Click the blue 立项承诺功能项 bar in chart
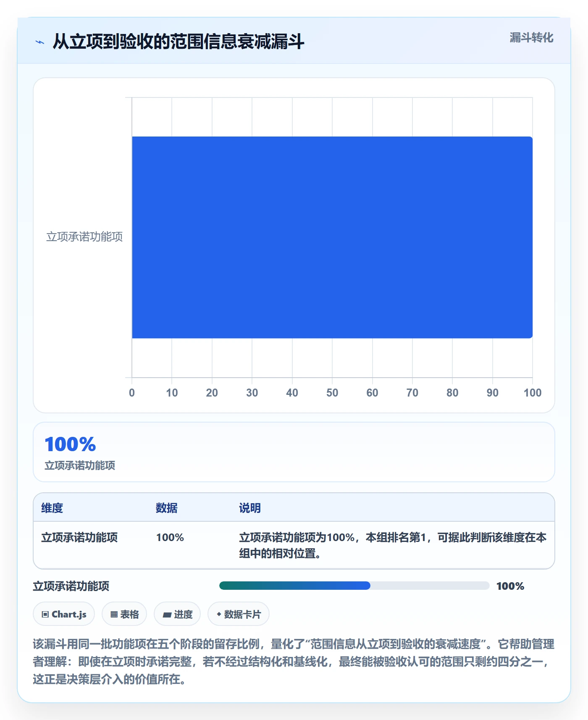Viewport: 588px width, 720px height. (332, 237)
